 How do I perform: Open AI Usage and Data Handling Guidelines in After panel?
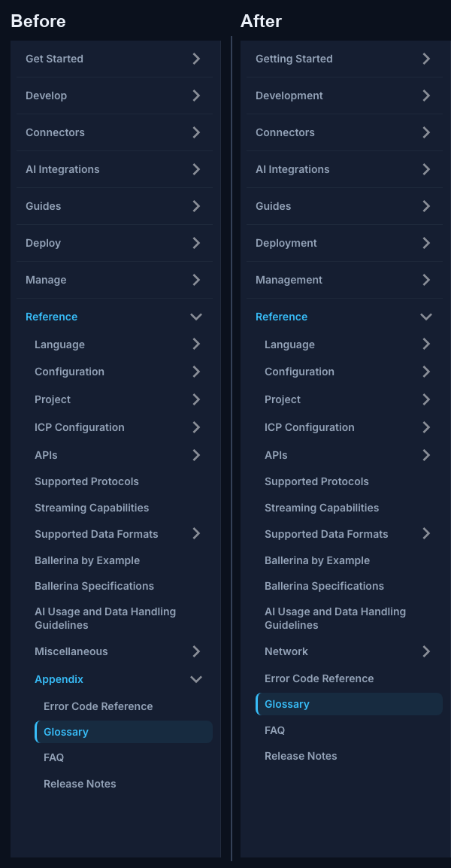(334, 618)
